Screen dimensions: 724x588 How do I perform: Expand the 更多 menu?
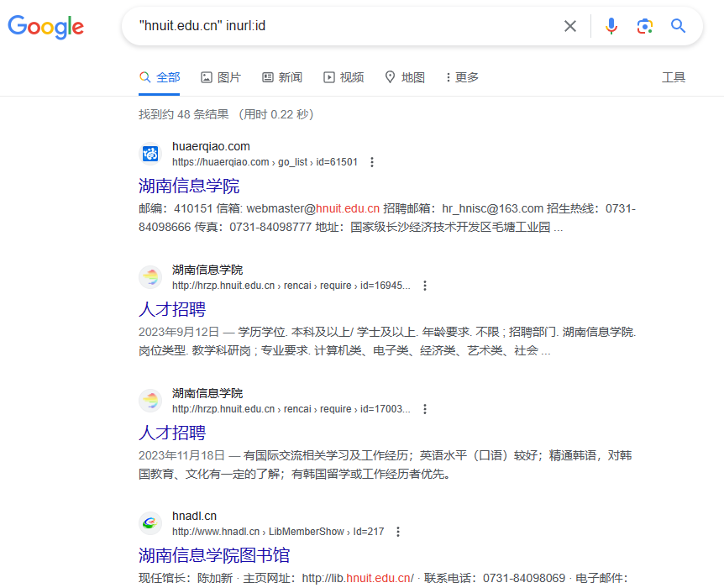[462, 77]
